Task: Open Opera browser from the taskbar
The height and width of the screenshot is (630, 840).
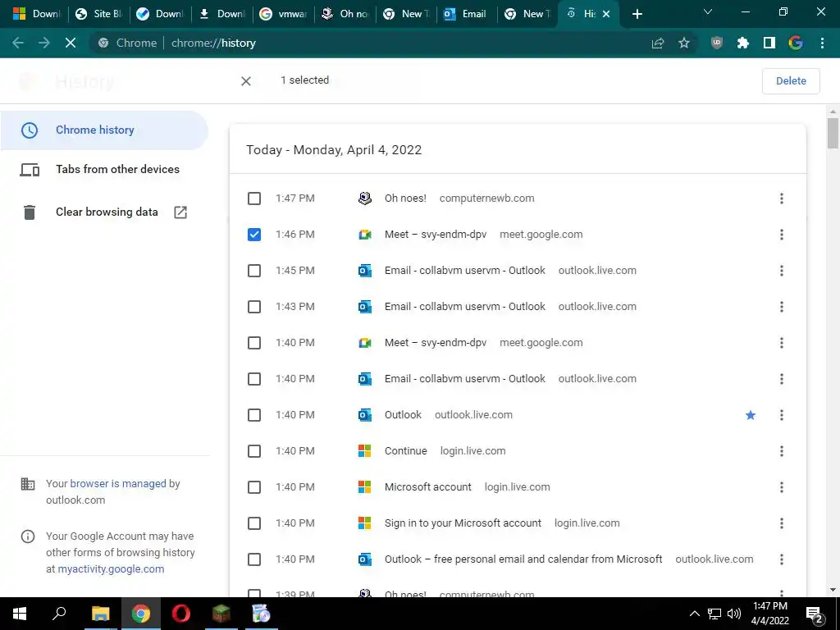Action: click(x=181, y=614)
